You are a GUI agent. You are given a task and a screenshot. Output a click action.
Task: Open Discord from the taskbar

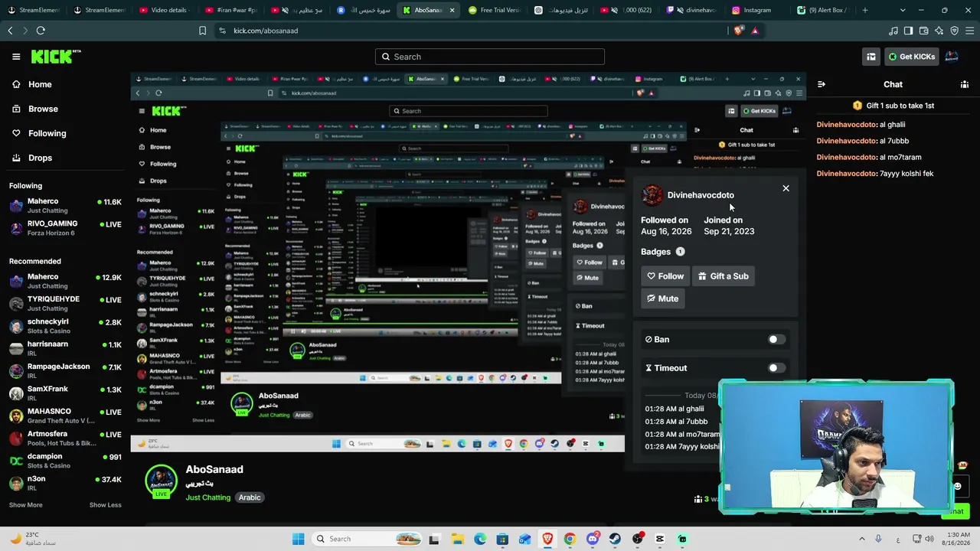(x=593, y=539)
